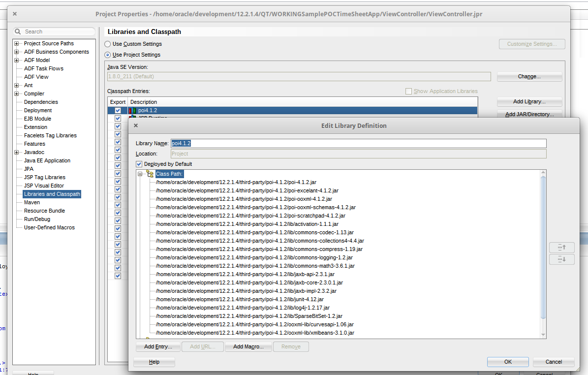Expand the Project Source Paths node
Viewport: 588px width, 375px height.
point(17,43)
